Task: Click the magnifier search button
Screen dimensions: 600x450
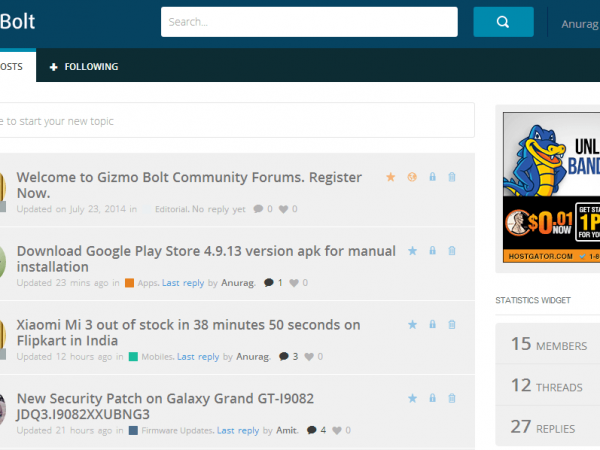Action: click(x=503, y=22)
